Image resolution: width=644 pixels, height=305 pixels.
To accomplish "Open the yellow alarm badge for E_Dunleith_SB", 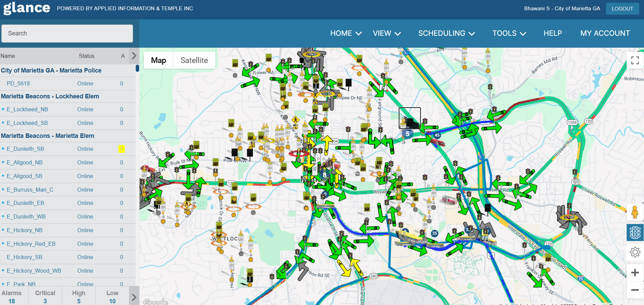I will pyautogui.click(x=121, y=149).
